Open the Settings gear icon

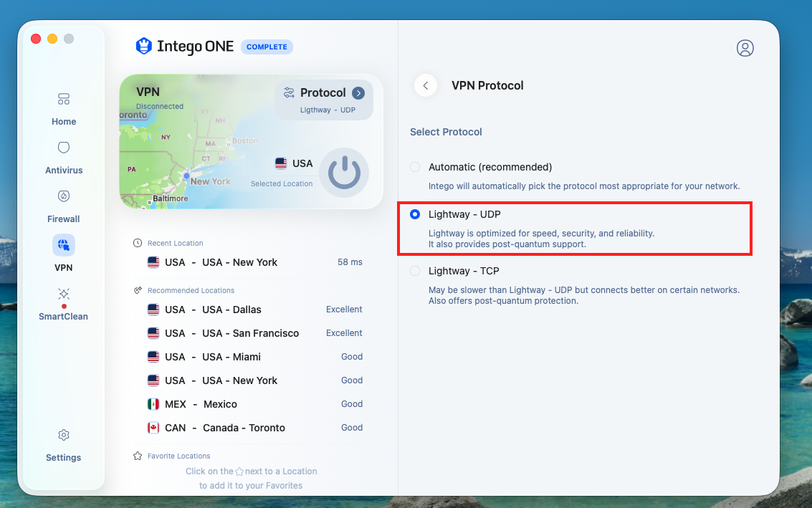coord(64,435)
